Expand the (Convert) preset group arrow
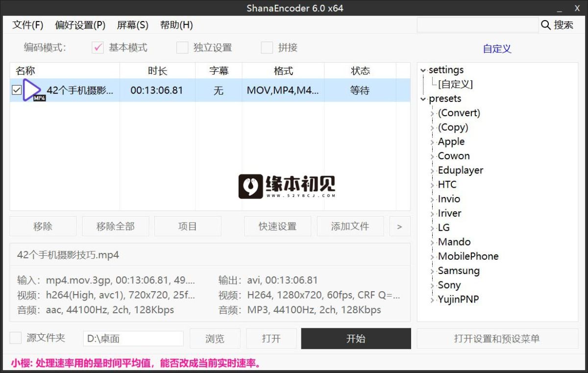Viewport: 588px width, 373px height. coord(433,114)
